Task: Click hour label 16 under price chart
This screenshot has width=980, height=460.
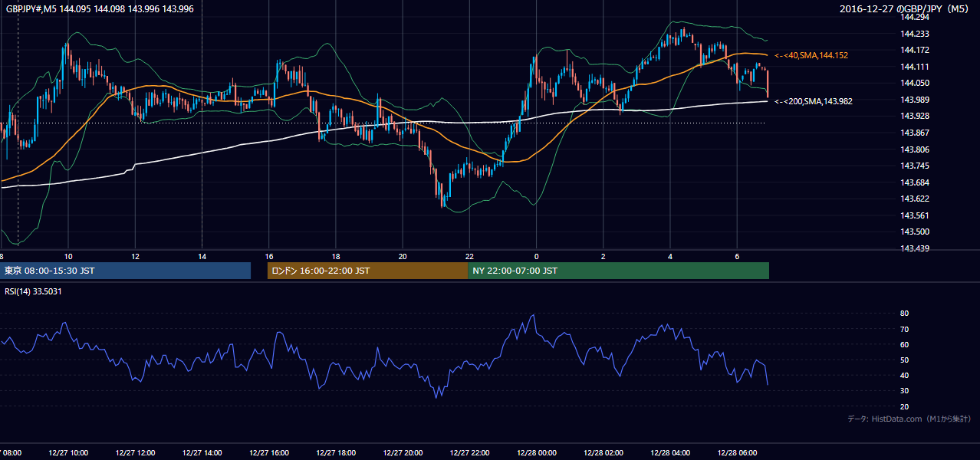Action: click(269, 256)
